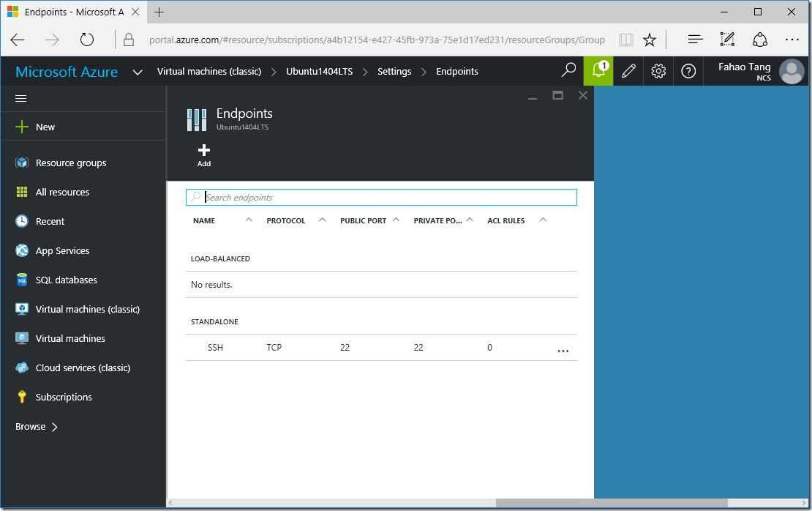812x511 pixels.
Task: Click the green New plus icon
Action: (x=22, y=127)
